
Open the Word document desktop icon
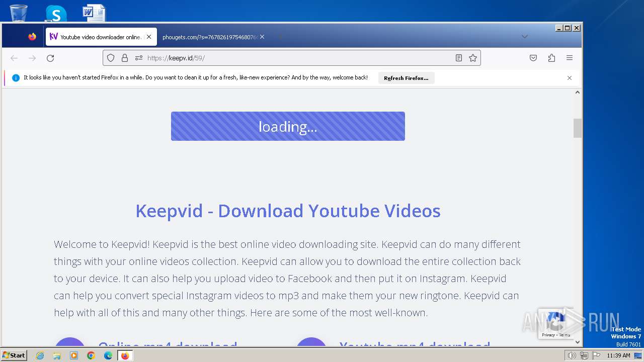94,13
